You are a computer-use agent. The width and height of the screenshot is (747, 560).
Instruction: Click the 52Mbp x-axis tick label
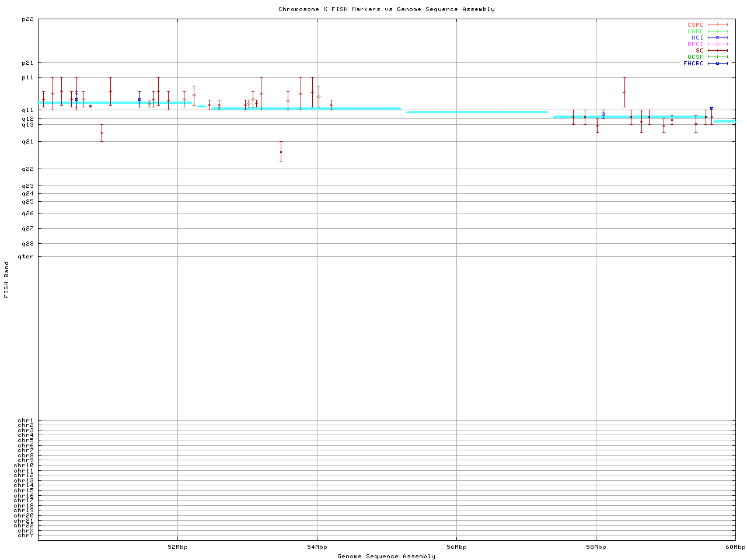coord(177,547)
